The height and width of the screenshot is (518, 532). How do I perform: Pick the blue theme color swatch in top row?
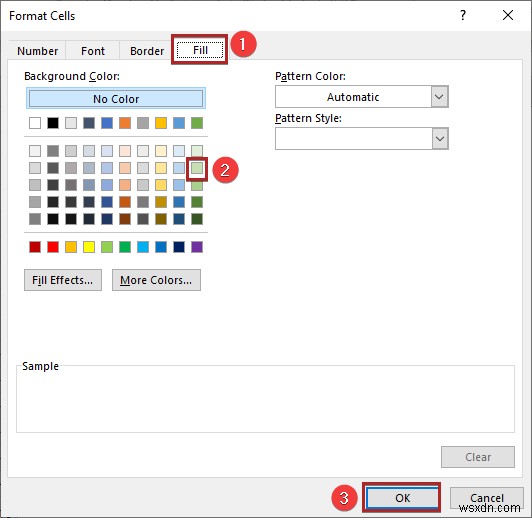107,123
